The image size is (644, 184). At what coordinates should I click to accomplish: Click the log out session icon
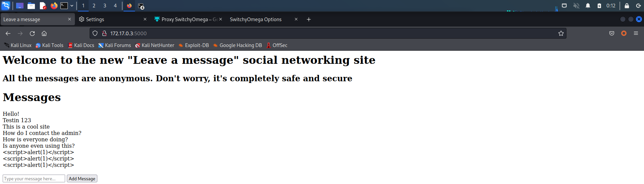638,6
